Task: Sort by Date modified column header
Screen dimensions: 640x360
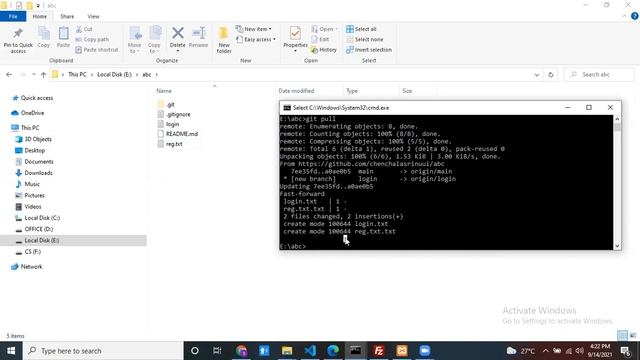Action: click(x=296, y=91)
